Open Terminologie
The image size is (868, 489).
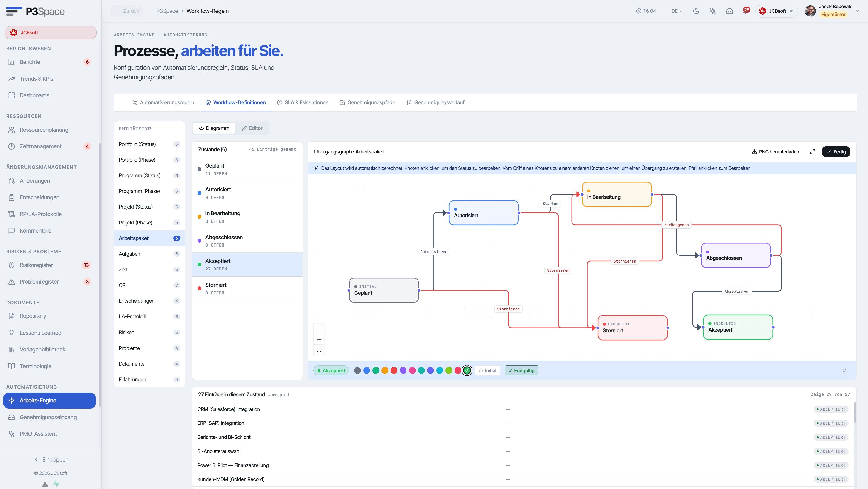point(50,366)
